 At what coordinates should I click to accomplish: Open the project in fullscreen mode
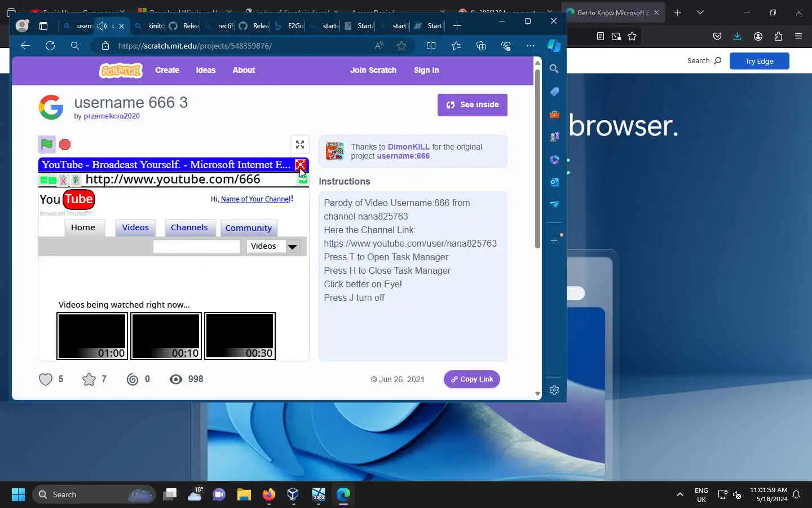coord(300,144)
